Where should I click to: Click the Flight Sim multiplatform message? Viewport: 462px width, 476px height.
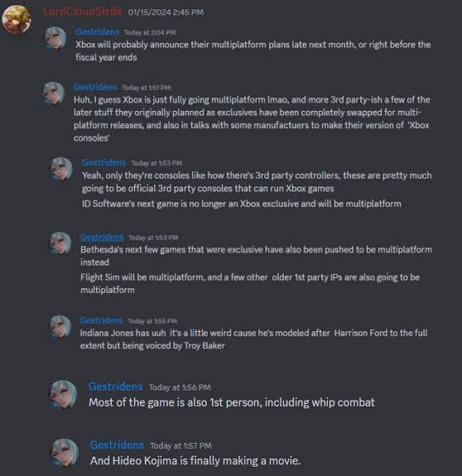coord(250,284)
